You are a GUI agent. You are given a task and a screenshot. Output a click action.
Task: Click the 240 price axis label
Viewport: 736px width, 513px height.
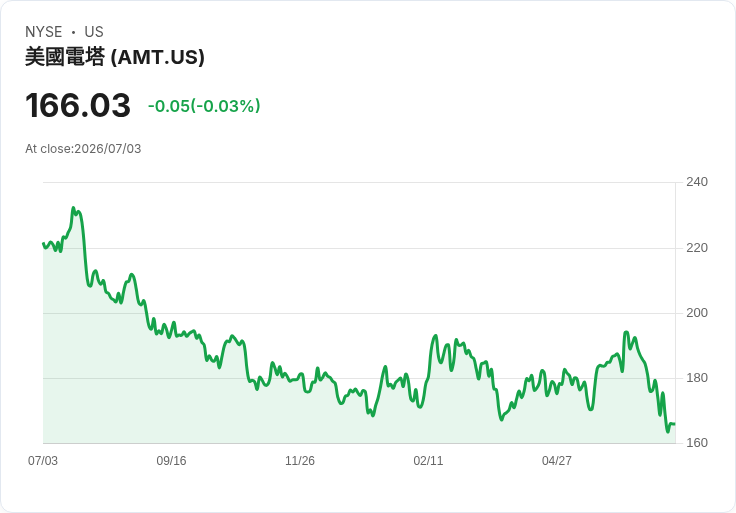coord(697,182)
